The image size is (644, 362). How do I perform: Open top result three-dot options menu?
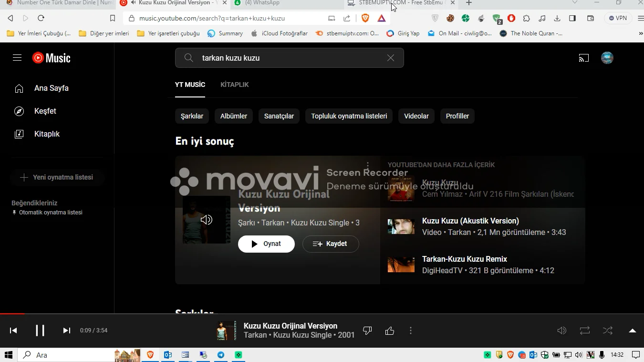(x=367, y=166)
